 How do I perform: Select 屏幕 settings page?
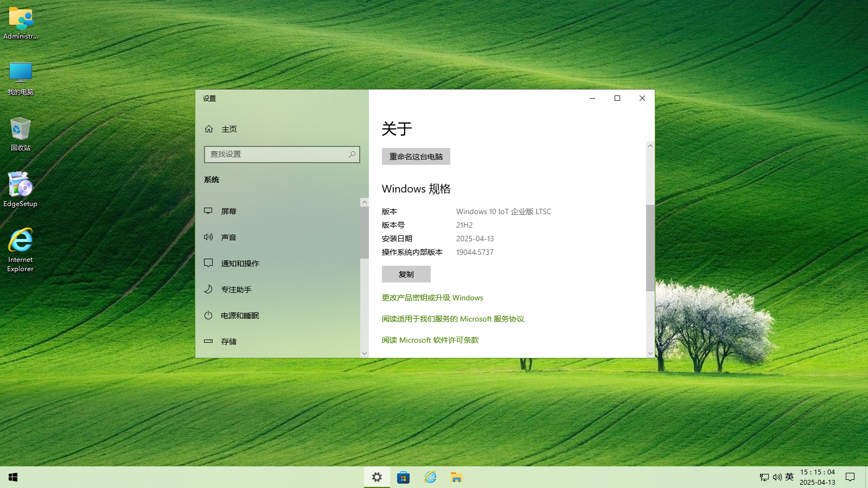277,211
